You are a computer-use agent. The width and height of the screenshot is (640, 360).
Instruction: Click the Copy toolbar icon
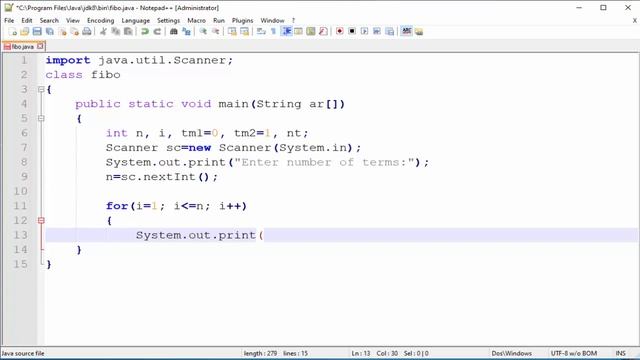tap(116, 31)
